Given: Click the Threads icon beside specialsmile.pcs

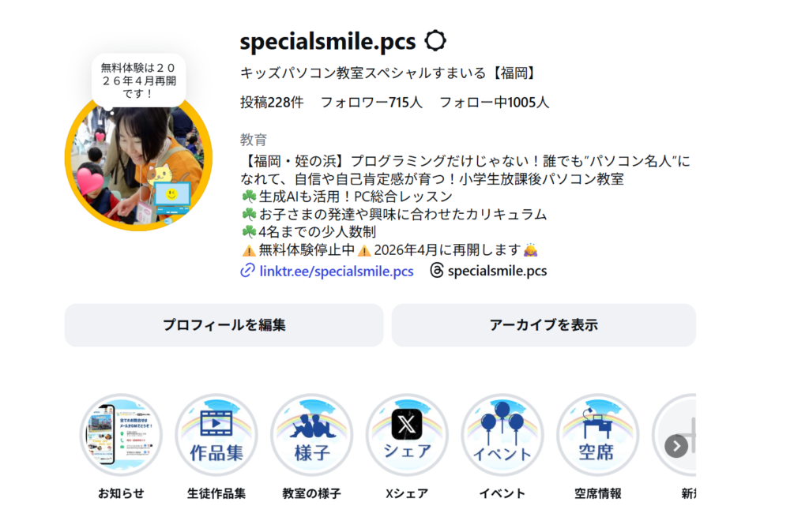Looking at the screenshot, I should [x=436, y=271].
